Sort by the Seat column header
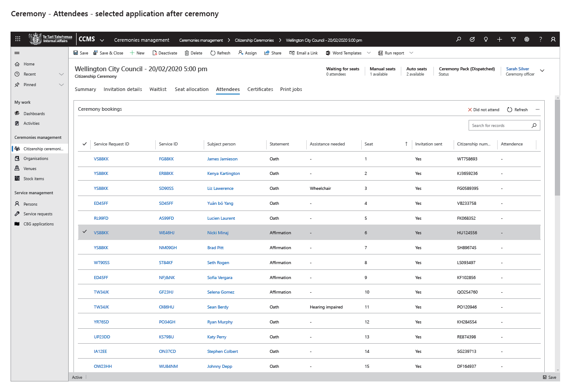The image size is (572, 392). pos(369,144)
